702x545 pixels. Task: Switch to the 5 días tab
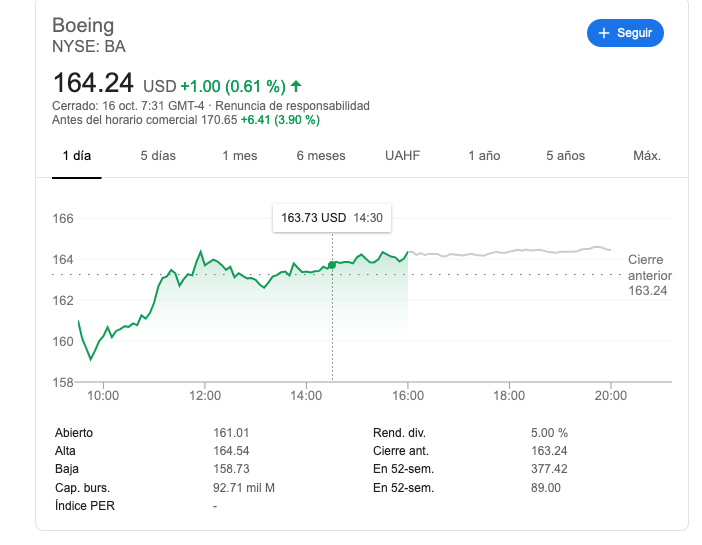tap(158, 155)
